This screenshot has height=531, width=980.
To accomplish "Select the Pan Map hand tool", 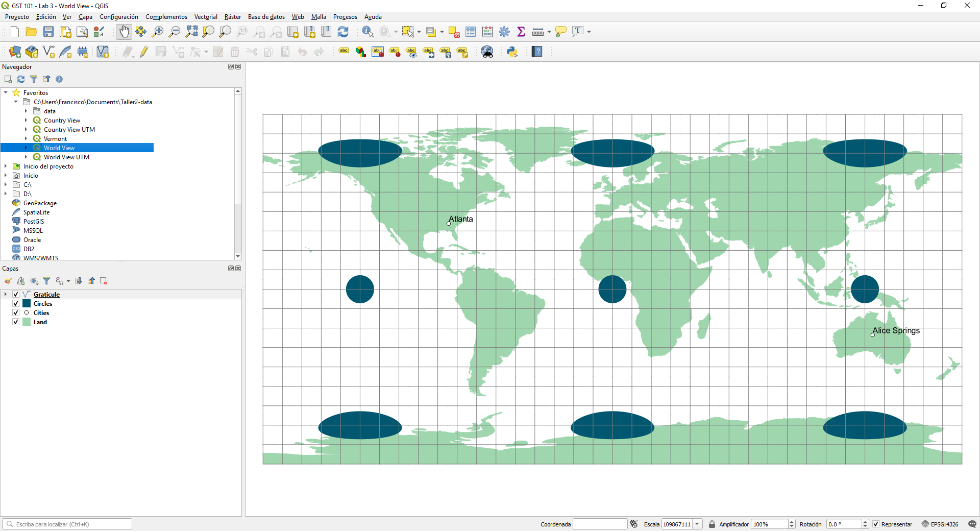I will pyautogui.click(x=124, y=32).
